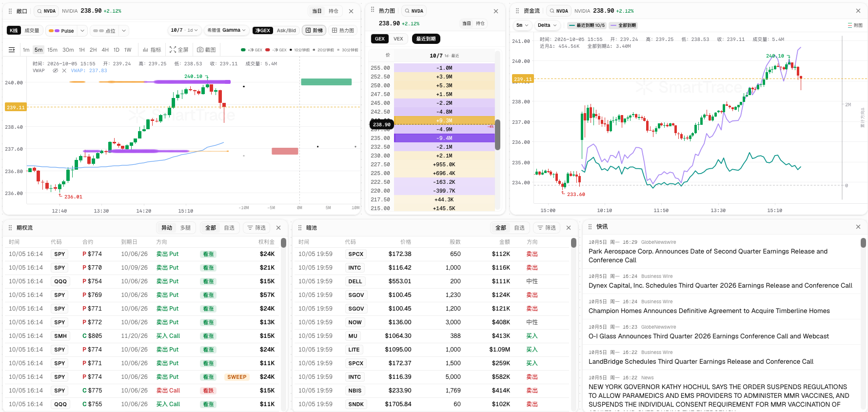Remove the VWAP indicator with its X

64,71
